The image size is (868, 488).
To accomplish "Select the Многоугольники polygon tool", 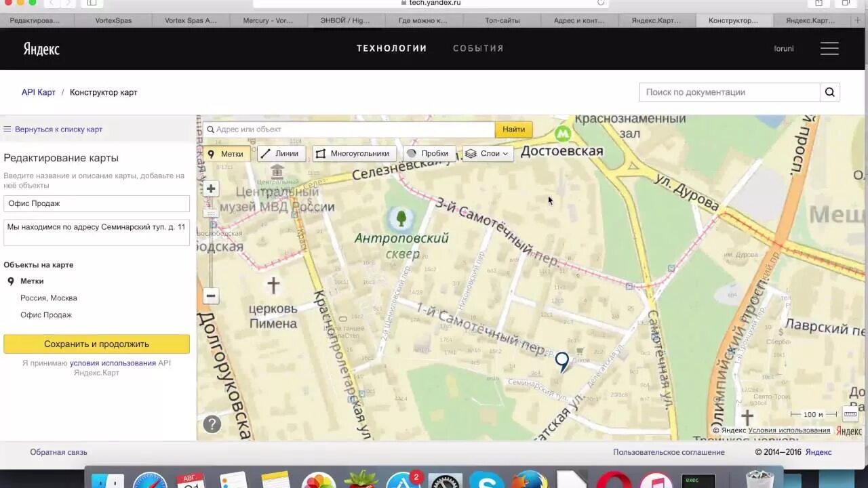I will pos(353,154).
